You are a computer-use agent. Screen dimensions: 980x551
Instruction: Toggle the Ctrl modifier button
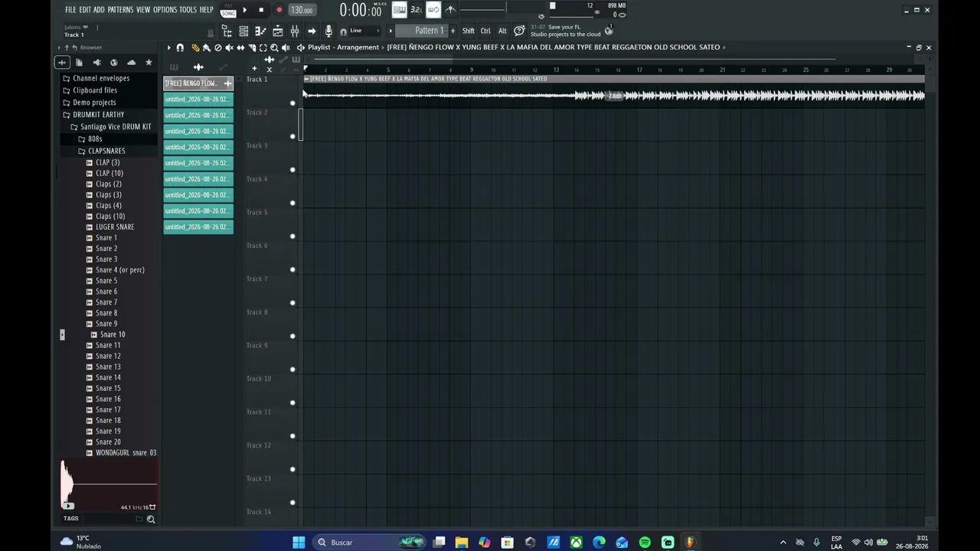click(485, 31)
